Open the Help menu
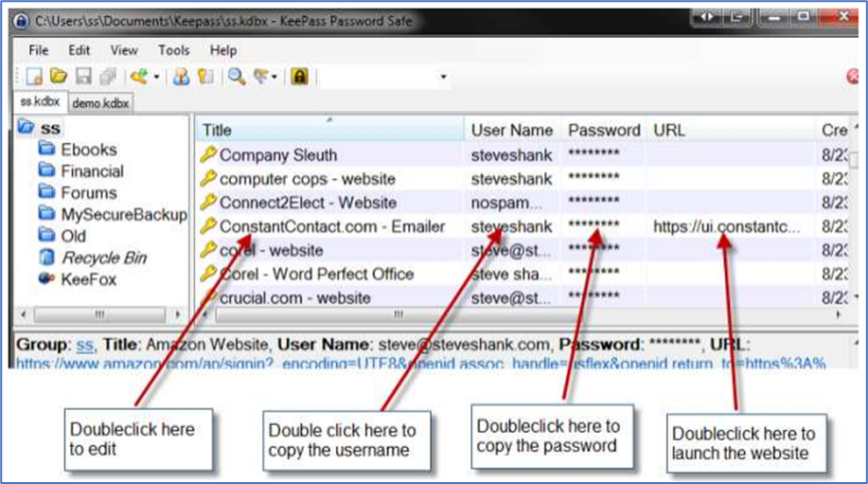This screenshot has height=484, width=868. [223, 50]
